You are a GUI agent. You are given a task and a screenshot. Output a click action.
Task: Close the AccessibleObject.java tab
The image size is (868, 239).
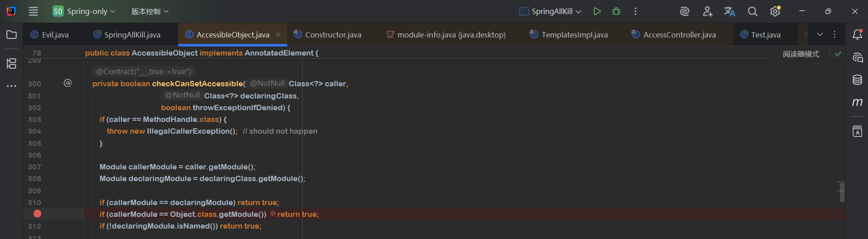click(x=278, y=34)
